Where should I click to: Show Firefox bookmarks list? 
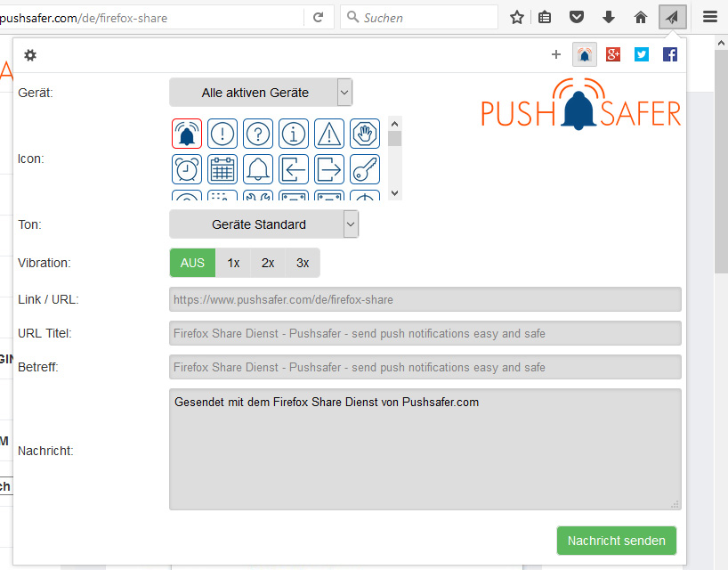tap(545, 18)
